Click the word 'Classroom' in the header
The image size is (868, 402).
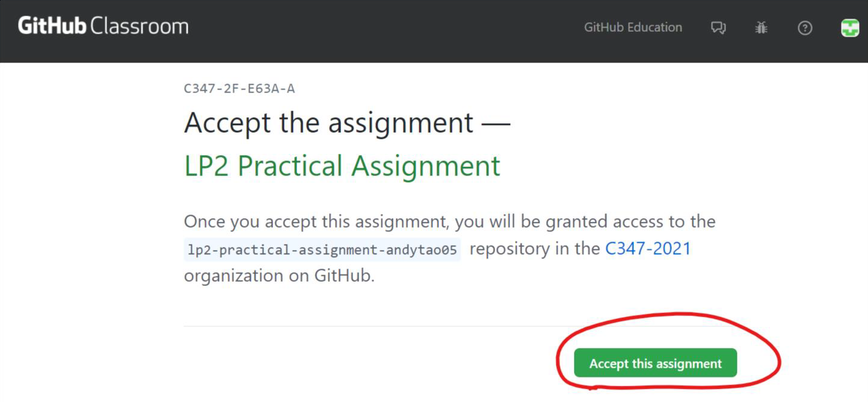point(139,26)
